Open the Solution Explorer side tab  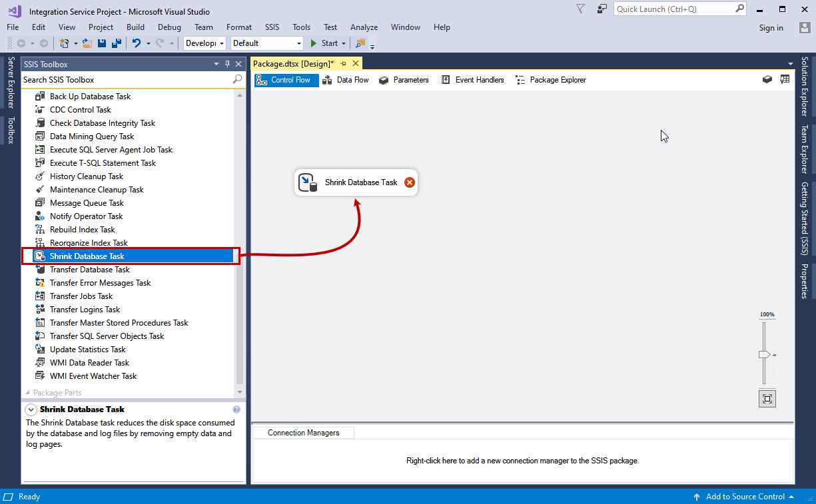805,87
